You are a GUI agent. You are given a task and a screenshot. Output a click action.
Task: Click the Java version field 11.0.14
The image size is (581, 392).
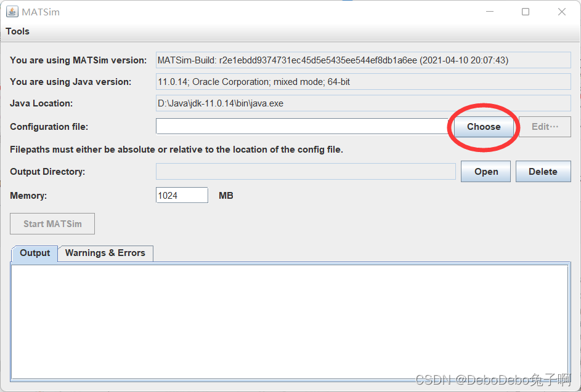[363, 81]
